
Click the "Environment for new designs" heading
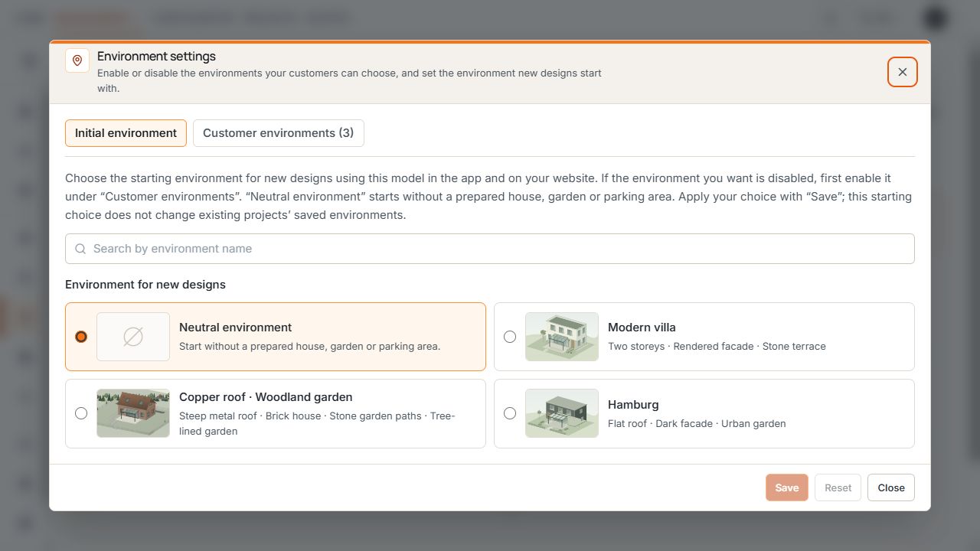tap(145, 285)
